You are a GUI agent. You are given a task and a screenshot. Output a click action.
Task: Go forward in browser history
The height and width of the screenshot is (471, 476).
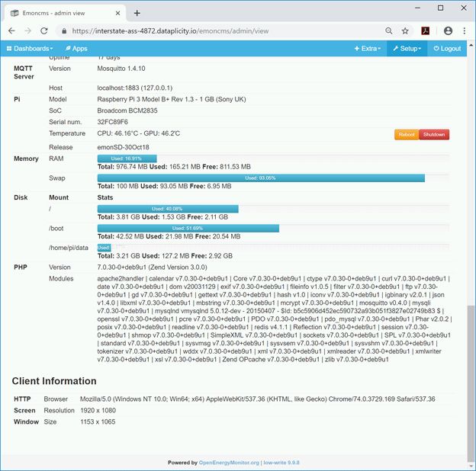tap(28, 31)
